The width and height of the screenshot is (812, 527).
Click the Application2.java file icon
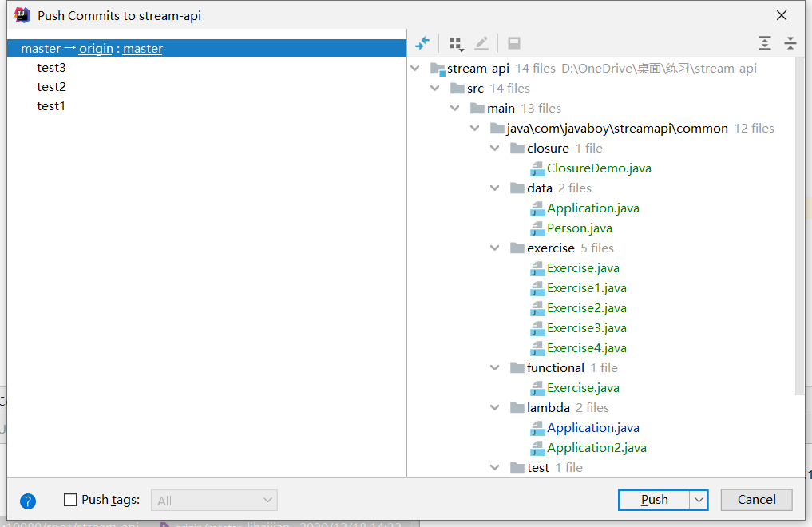click(537, 448)
